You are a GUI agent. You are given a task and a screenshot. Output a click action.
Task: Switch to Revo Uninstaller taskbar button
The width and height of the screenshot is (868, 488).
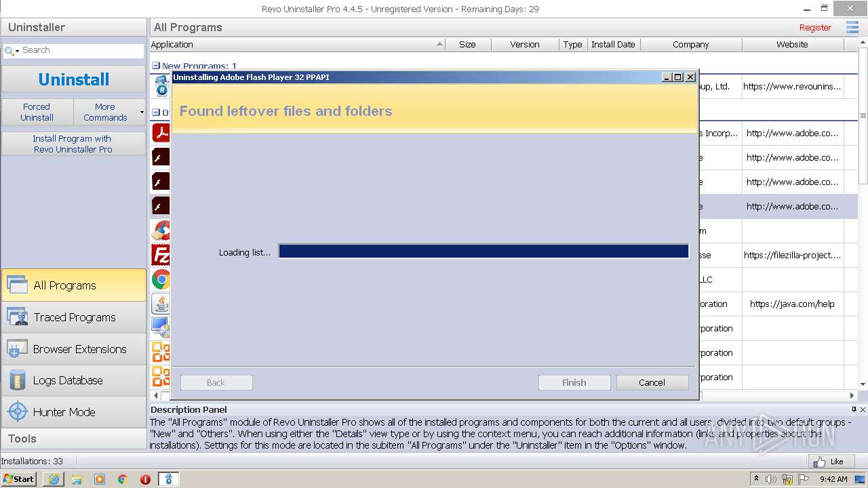click(169, 479)
